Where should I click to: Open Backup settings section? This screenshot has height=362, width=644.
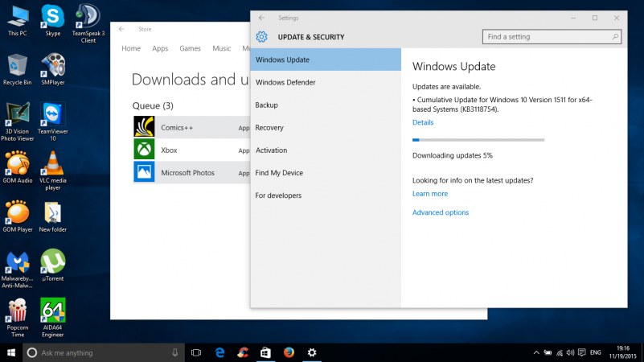tap(326, 105)
